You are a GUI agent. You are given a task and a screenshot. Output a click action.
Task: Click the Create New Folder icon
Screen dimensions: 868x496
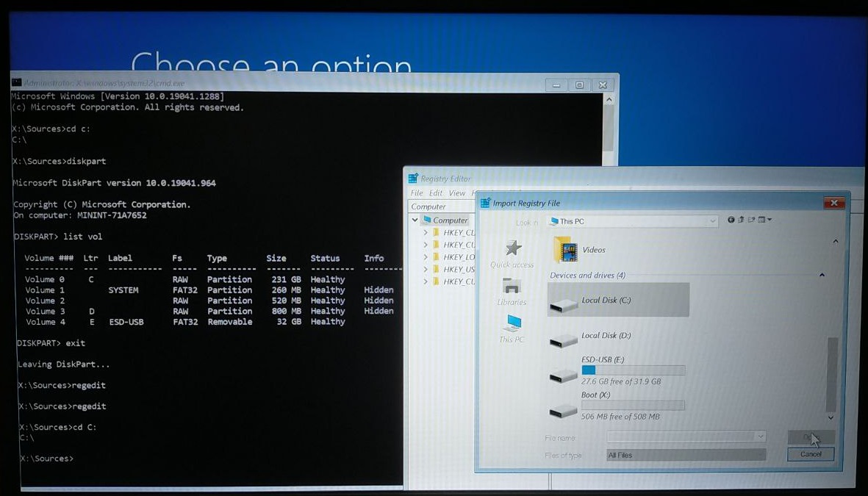[x=751, y=220]
